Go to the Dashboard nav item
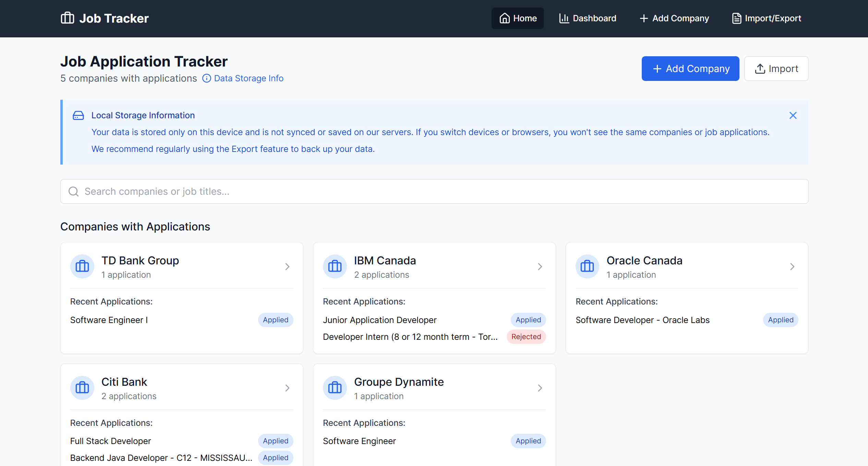 click(587, 18)
